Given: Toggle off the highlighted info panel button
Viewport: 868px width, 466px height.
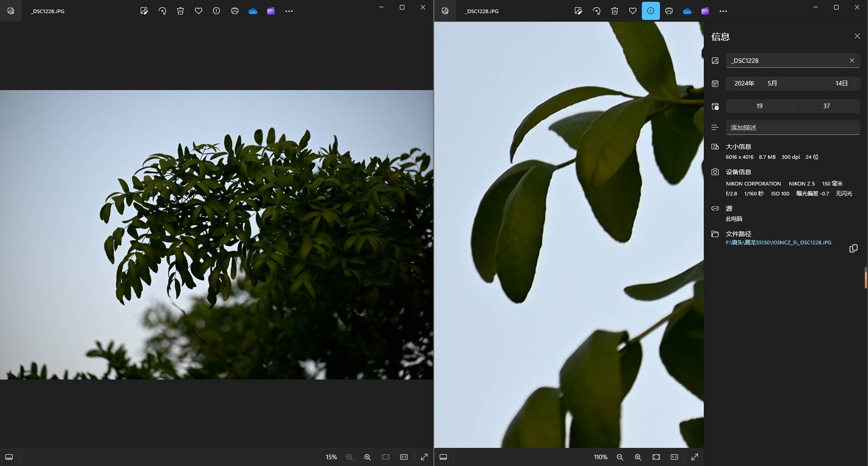Looking at the screenshot, I should coord(650,11).
